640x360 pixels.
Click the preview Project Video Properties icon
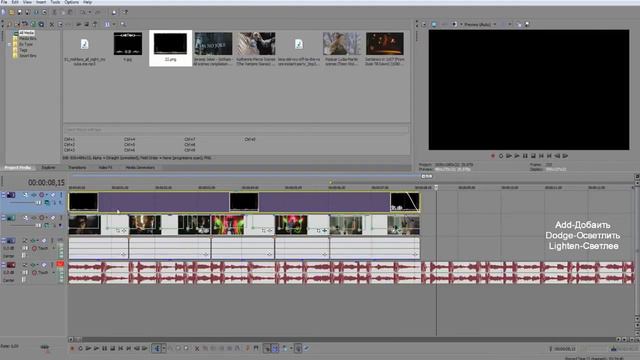click(x=424, y=24)
